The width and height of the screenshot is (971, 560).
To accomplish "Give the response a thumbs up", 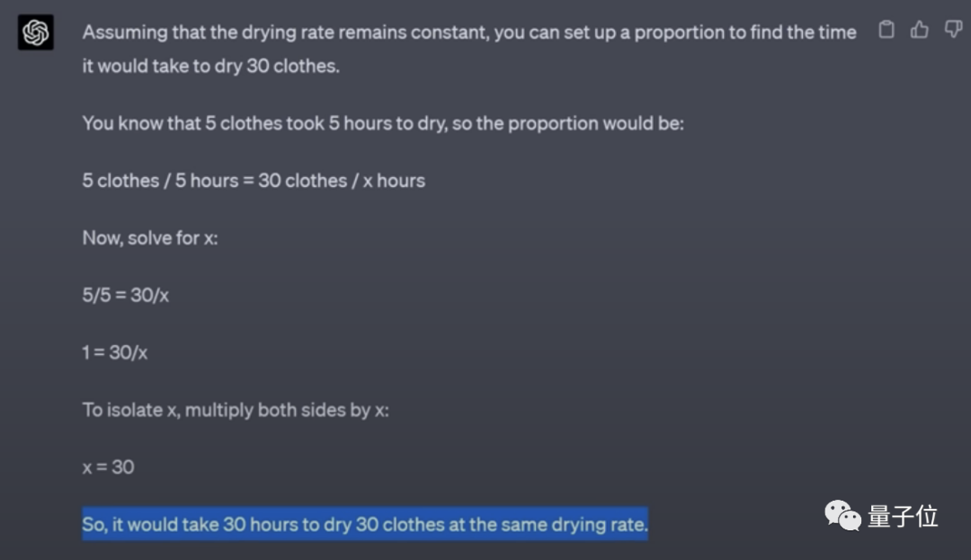I will (919, 31).
